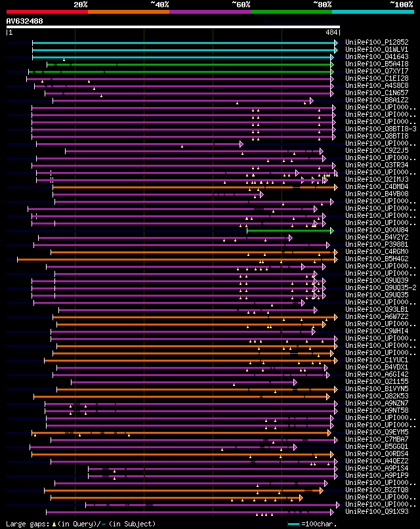Select the UniRef100_B4VB08 label
This screenshot has width=420, height=529.
pos(377,194)
